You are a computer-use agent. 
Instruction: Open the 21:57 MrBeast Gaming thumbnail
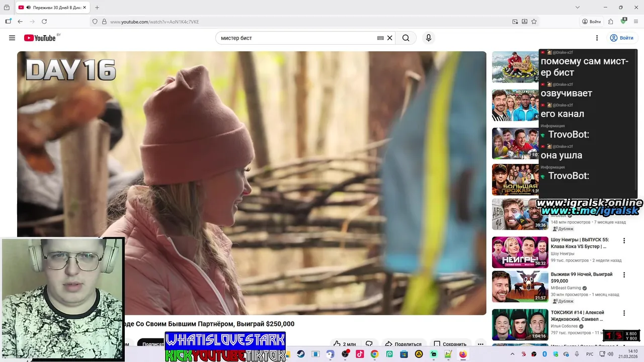pyautogui.click(x=520, y=287)
